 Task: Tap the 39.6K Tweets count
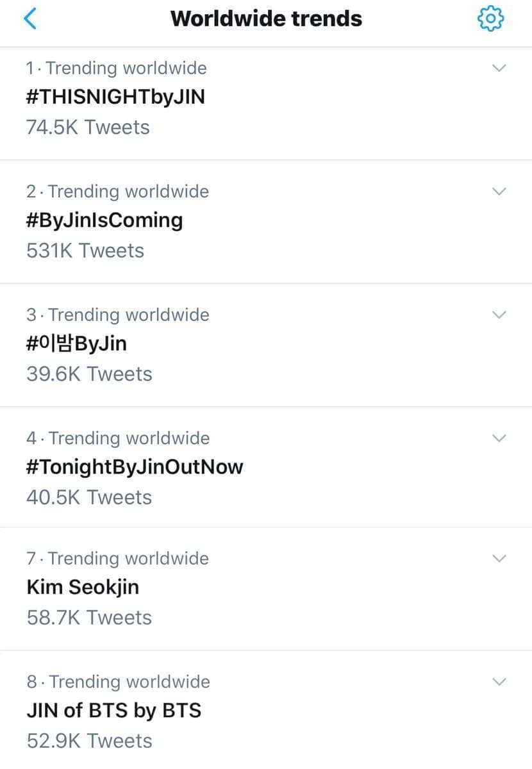pyautogui.click(x=89, y=374)
